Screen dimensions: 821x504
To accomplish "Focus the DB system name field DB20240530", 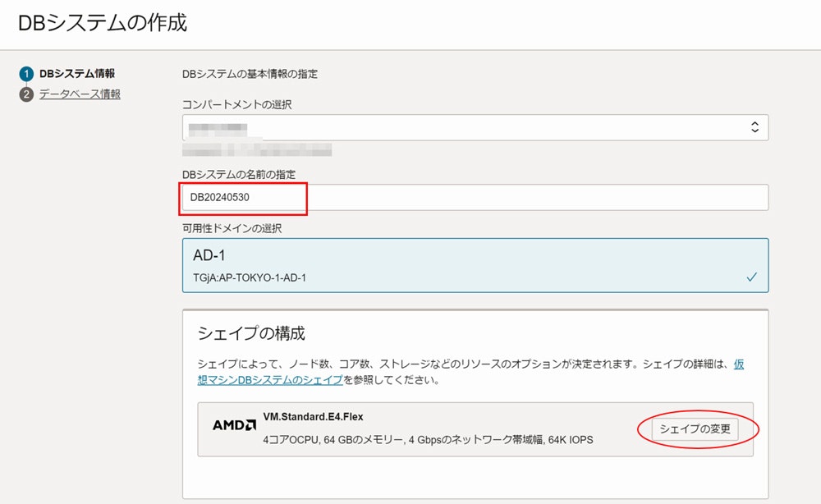I will coord(475,197).
